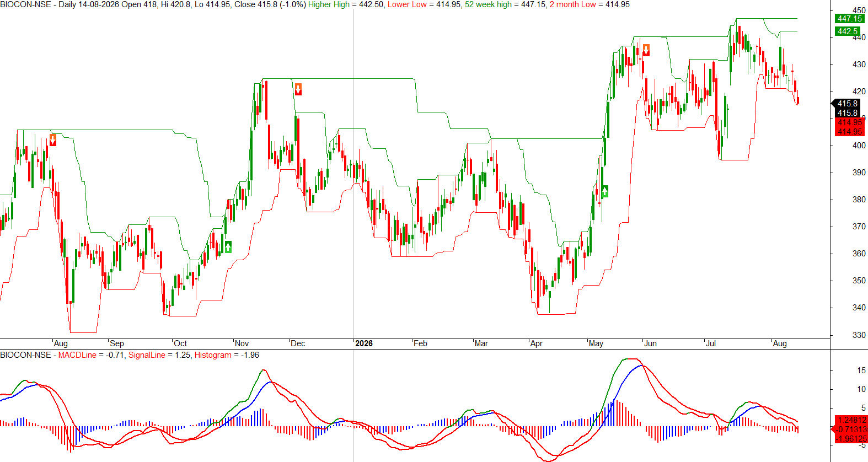
Task: Click the 10 value on the MACD axis
Action: click(861, 389)
